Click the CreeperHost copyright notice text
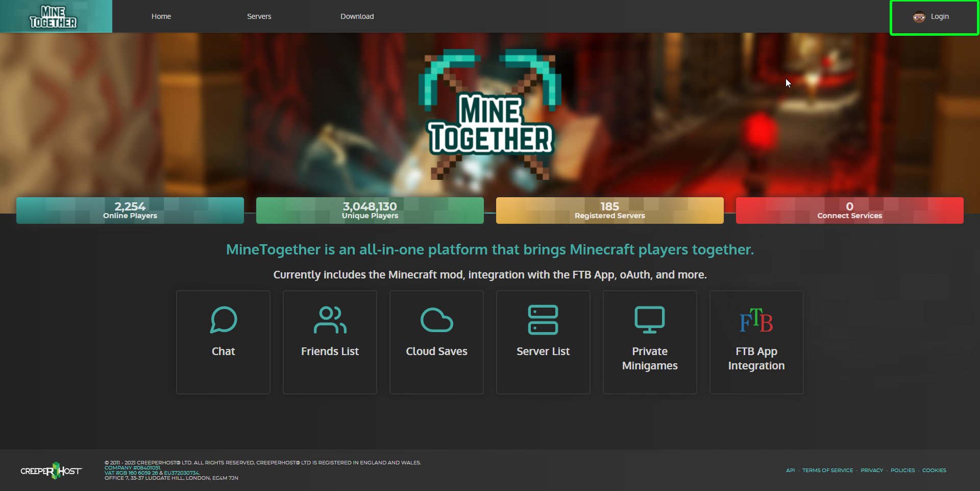The width and height of the screenshot is (980, 491). [263, 463]
